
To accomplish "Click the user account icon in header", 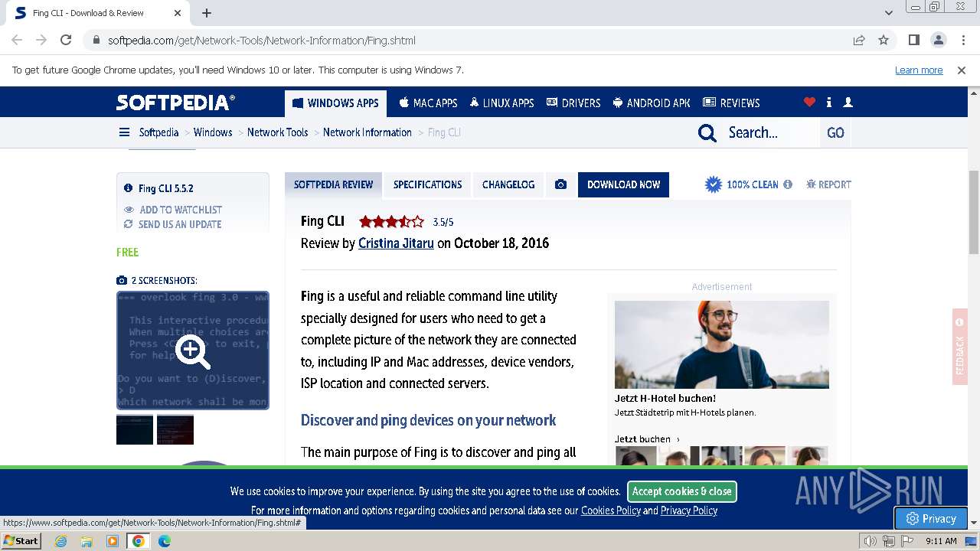I will pos(848,103).
